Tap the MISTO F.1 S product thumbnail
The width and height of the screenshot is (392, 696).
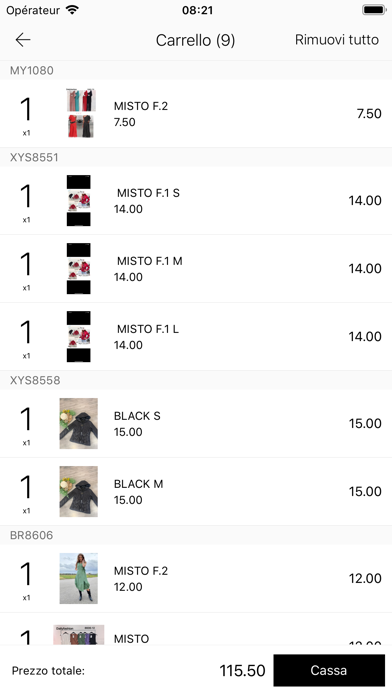(x=79, y=201)
